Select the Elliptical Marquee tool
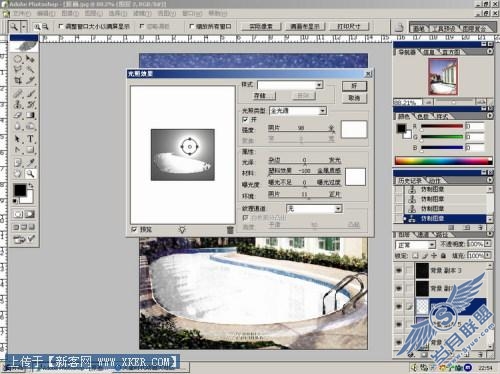Image resolution: width=500 pixels, height=374 pixels. click(18, 59)
